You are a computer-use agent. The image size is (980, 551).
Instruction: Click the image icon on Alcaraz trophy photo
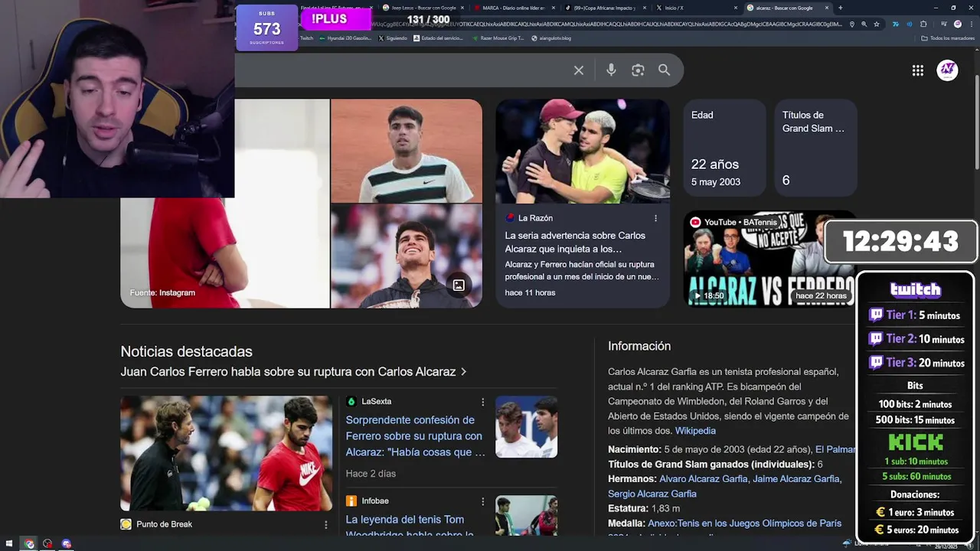[459, 285]
